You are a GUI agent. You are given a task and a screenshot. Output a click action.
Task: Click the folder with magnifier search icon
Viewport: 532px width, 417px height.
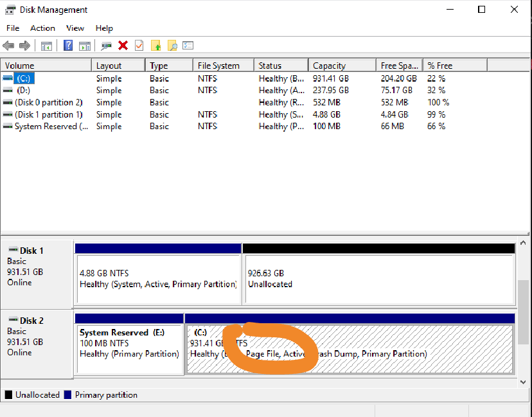pyautogui.click(x=172, y=46)
